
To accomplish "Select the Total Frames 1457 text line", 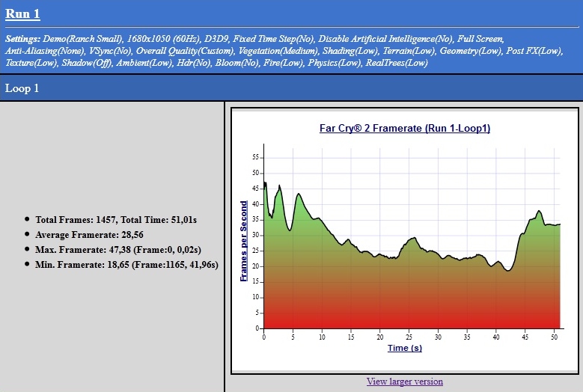I will coord(116,220).
